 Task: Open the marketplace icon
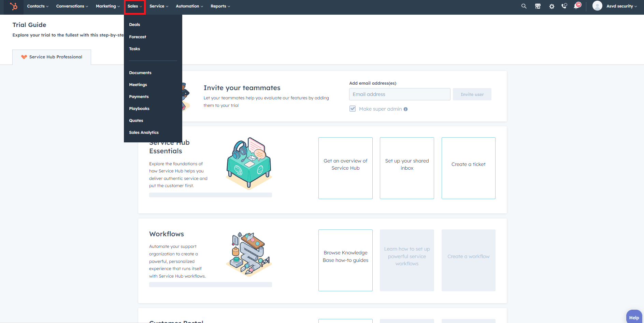(538, 6)
